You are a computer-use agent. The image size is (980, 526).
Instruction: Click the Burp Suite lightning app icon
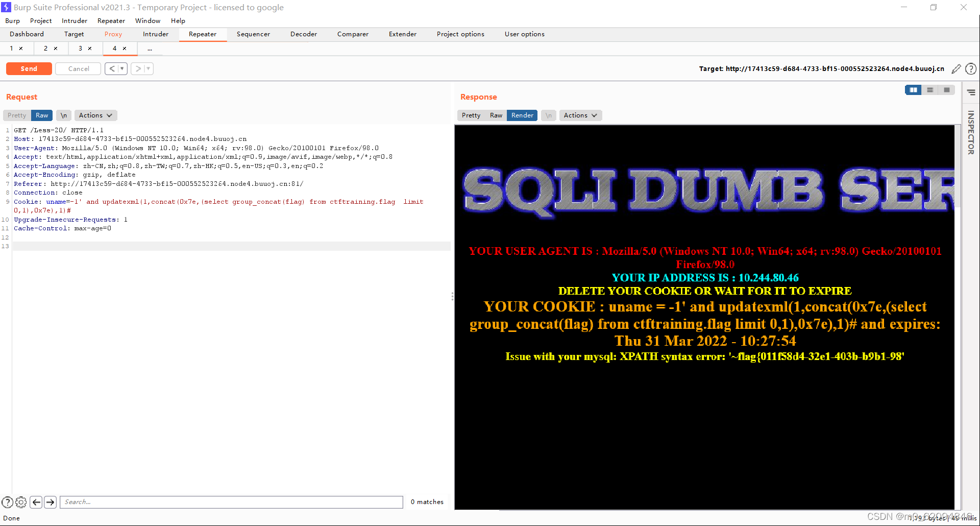pyautogui.click(x=6, y=7)
